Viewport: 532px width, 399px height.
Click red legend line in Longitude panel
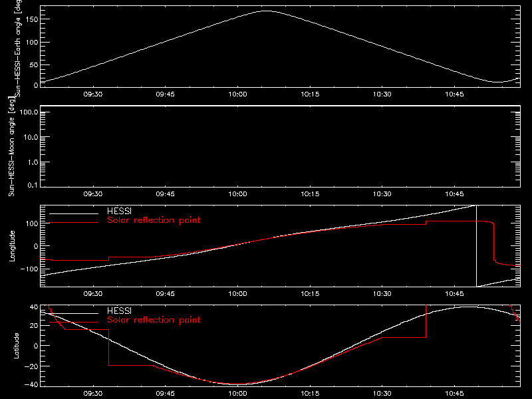pyautogui.click(x=74, y=223)
